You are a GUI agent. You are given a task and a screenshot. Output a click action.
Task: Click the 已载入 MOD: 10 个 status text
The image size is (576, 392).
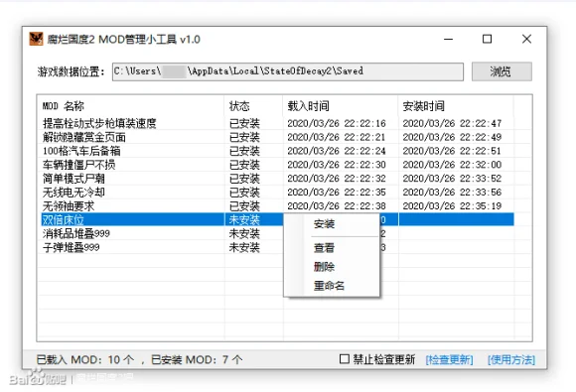point(85,359)
